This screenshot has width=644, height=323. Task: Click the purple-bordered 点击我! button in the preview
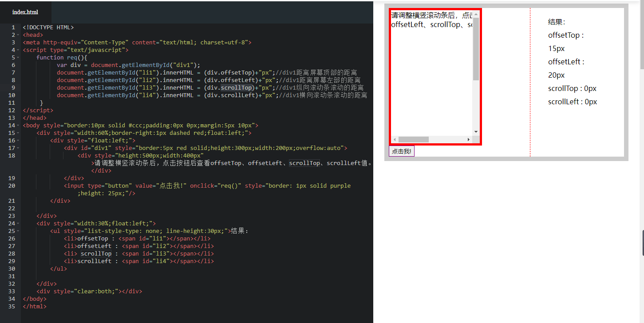click(x=402, y=151)
